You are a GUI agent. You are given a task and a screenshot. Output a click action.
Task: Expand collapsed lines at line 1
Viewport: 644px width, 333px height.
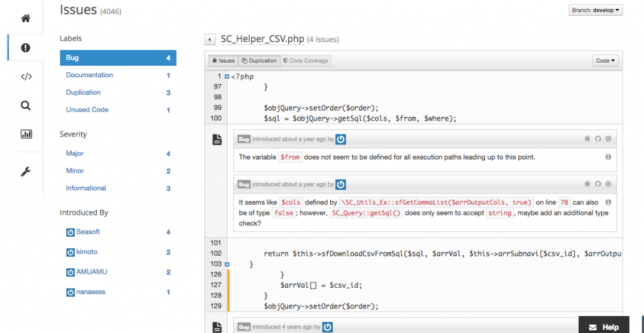226,76
